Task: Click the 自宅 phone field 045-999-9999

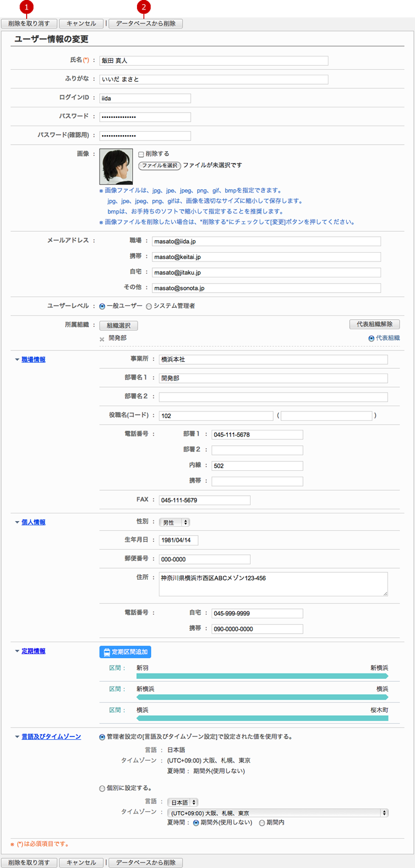Action: tap(257, 614)
